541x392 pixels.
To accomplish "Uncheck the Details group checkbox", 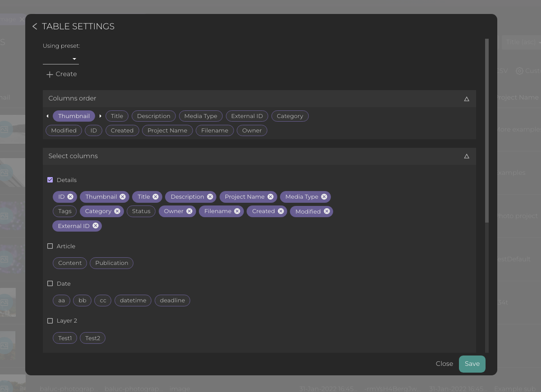I will (x=50, y=180).
